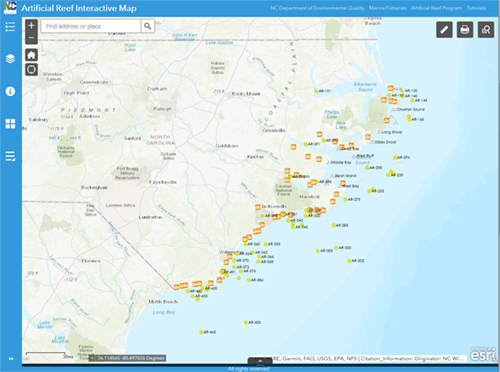Viewport: 500px width, 372px height.
Task: Open the layer list stack icon
Action: (10, 59)
